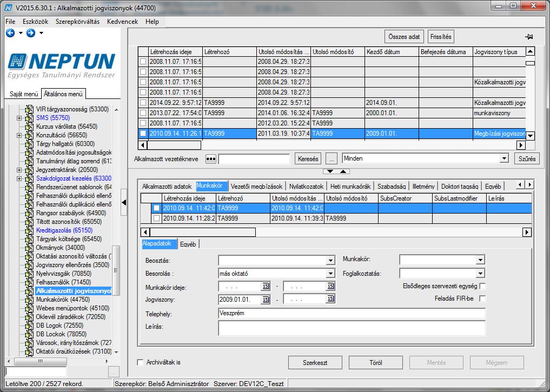The height and width of the screenshot is (392, 550).
Task: Open the Kedvencek menu
Action: (x=122, y=22)
